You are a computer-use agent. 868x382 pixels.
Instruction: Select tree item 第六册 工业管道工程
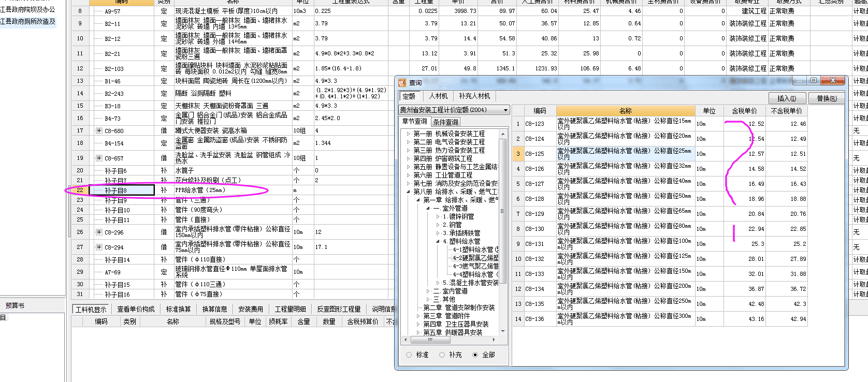point(442,175)
